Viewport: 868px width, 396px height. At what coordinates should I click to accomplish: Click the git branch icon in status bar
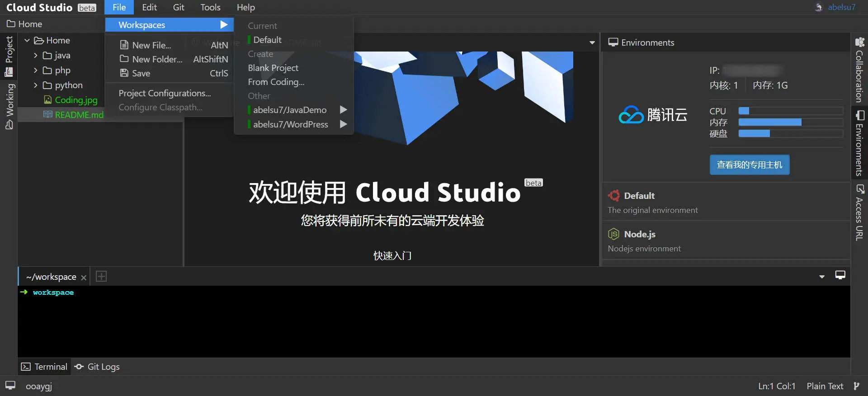tap(857, 386)
